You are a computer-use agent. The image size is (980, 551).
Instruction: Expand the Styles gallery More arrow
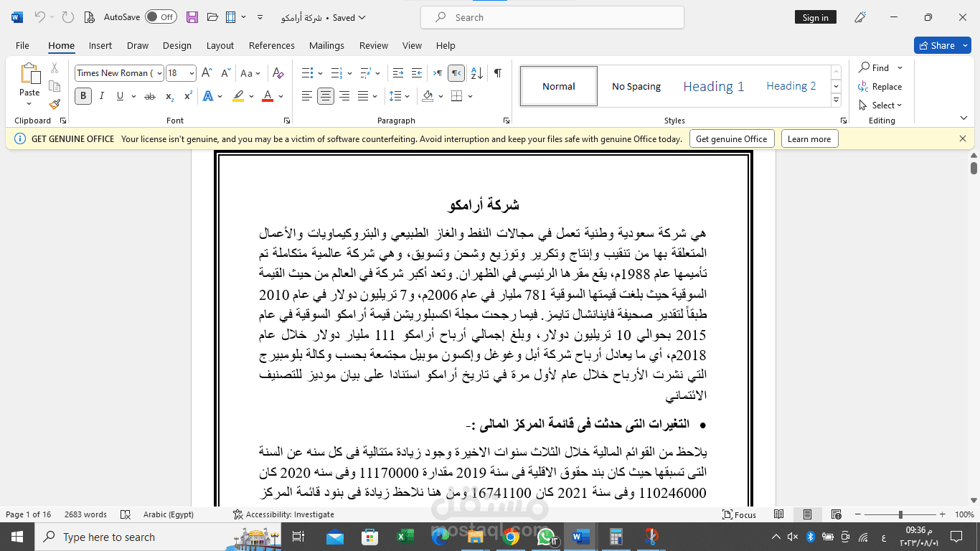tap(836, 101)
